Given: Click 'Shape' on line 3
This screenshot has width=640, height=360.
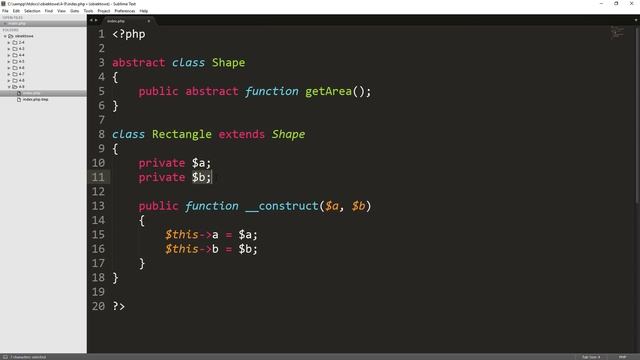Looking at the screenshot, I should click(229, 63).
